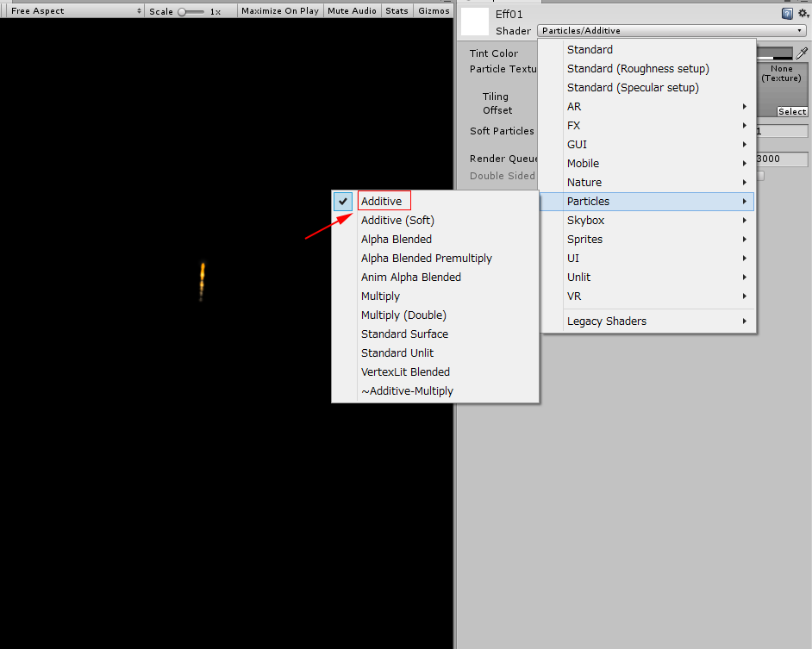Open the Gizmos toggle
Screen dimensions: 812x649
[434, 11]
